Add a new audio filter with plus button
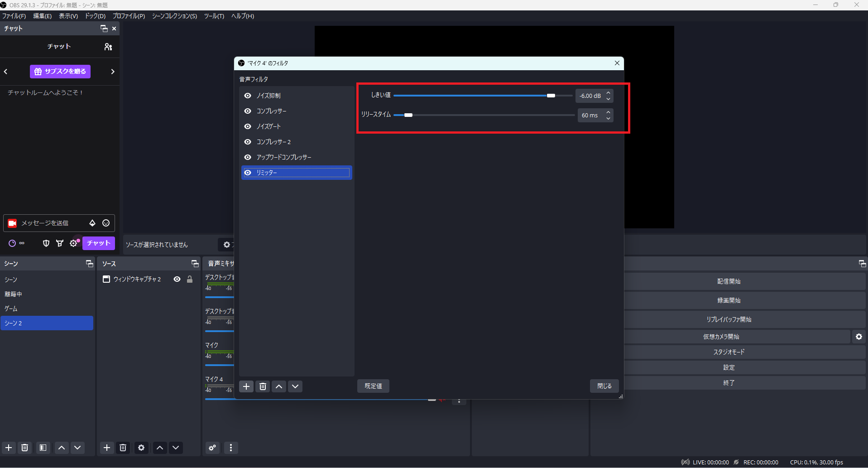Viewport: 868px width, 468px height. click(x=246, y=386)
